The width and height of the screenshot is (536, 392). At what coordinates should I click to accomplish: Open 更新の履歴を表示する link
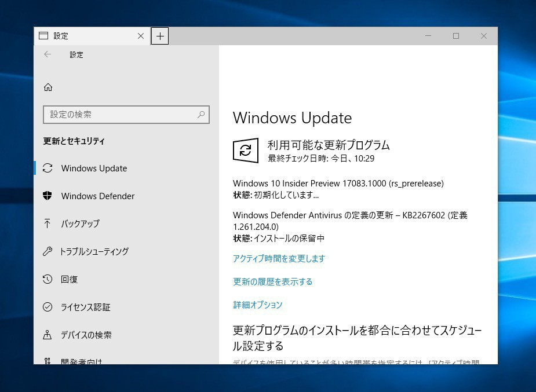272,282
